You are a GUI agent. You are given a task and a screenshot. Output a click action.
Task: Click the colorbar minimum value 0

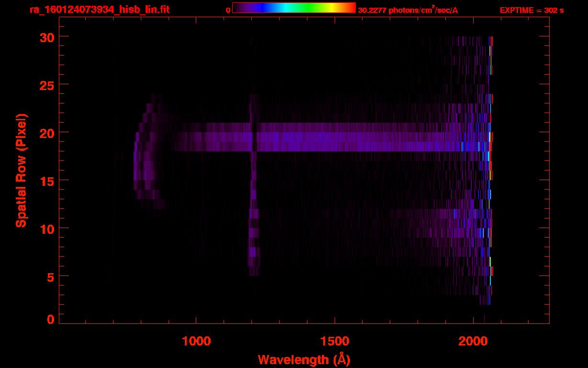click(228, 10)
